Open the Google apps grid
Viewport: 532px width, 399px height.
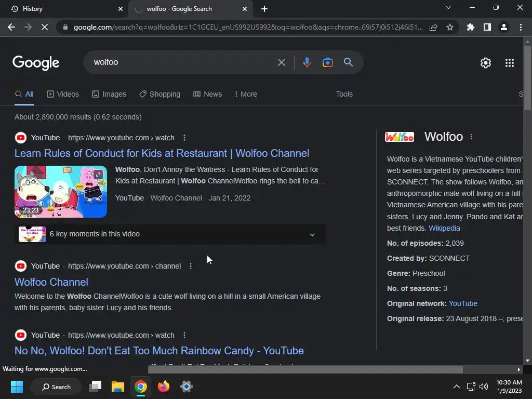[x=510, y=63]
